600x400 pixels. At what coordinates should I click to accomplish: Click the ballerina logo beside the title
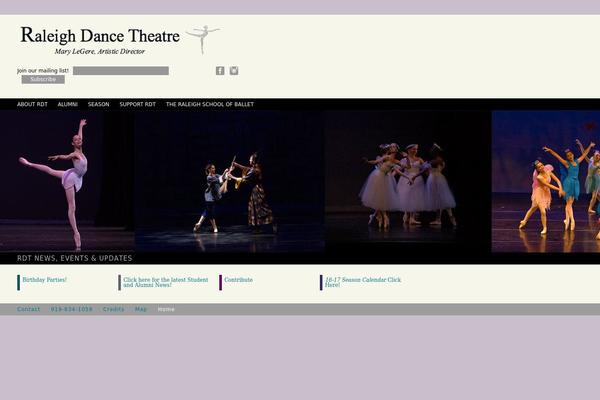[203, 39]
